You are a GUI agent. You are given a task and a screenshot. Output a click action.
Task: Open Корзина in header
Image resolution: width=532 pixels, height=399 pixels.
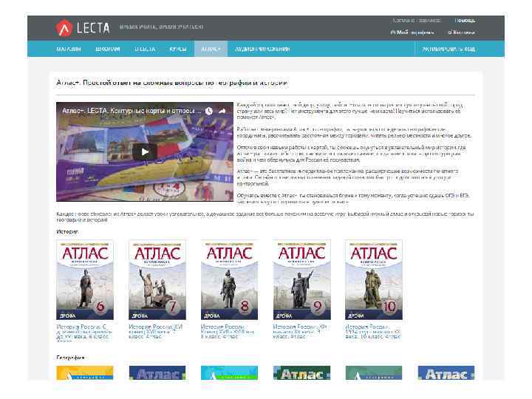tap(461, 33)
